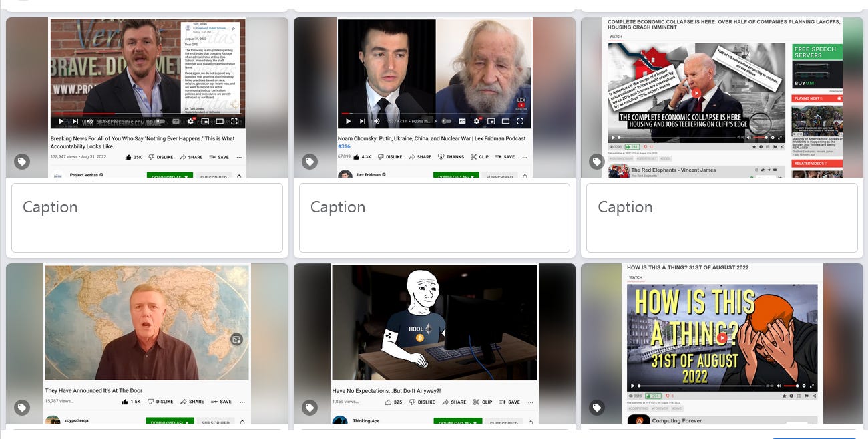This screenshot has height=439, width=868.
Task: Click the #316 hashtag link
Action: (344, 146)
